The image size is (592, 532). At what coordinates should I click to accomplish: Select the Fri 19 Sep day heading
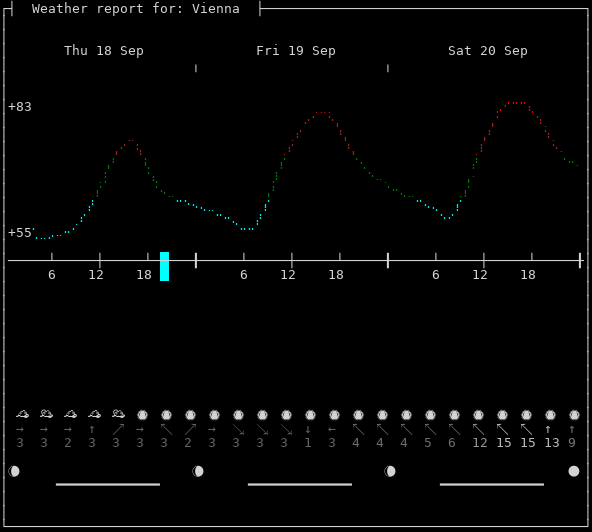pos(296,51)
